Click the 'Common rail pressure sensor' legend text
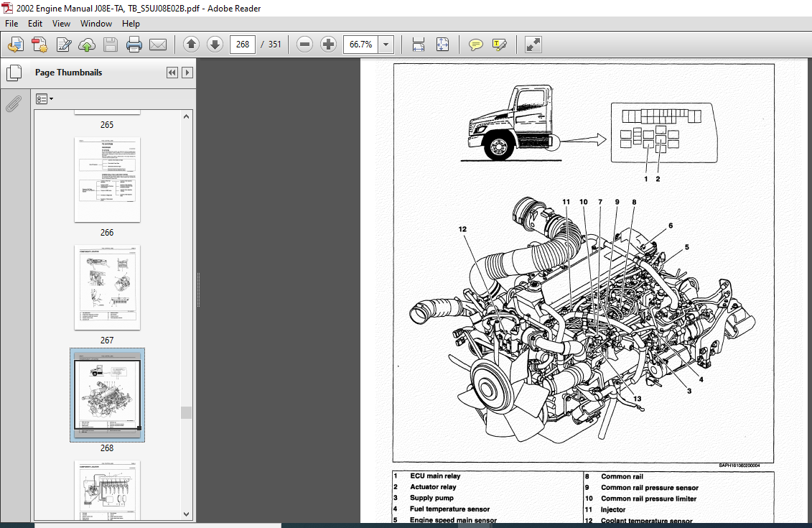The width and height of the screenshot is (812, 528). coord(650,488)
